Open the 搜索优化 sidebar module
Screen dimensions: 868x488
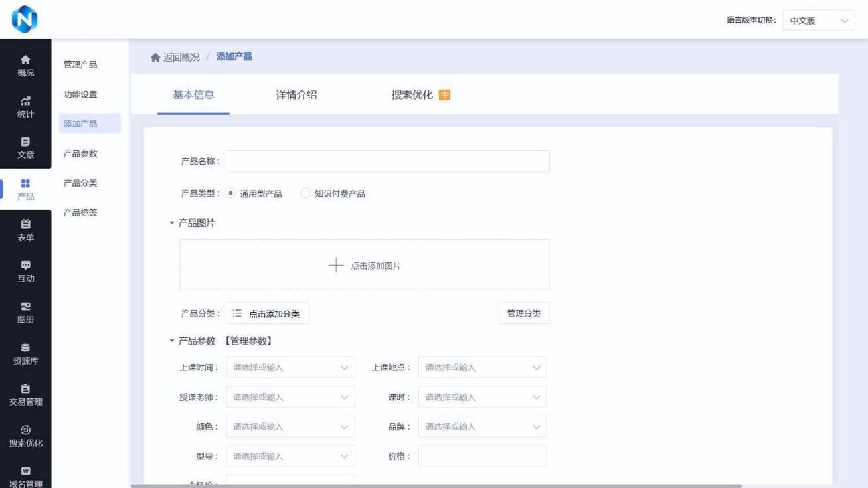[25, 436]
